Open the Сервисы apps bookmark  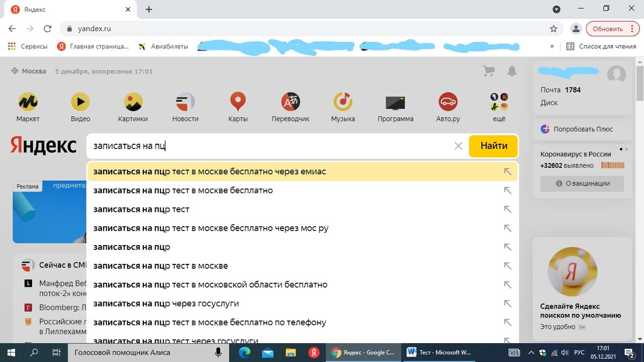[x=27, y=46]
